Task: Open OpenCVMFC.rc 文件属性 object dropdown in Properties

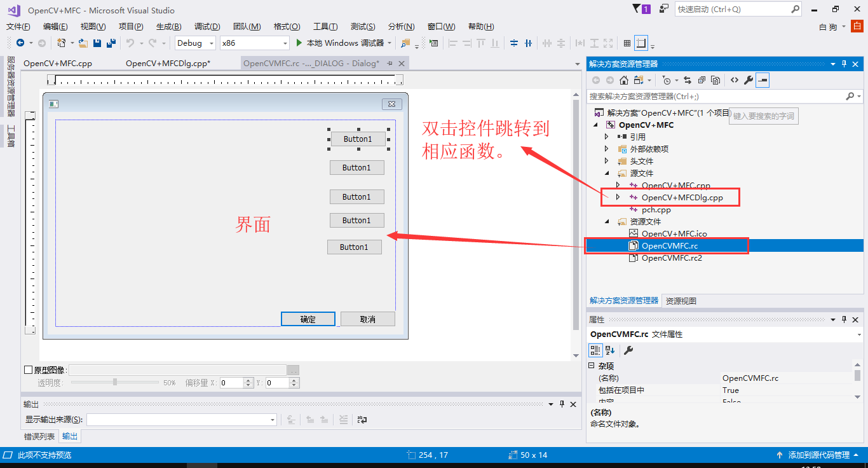Action: (x=859, y=334)
